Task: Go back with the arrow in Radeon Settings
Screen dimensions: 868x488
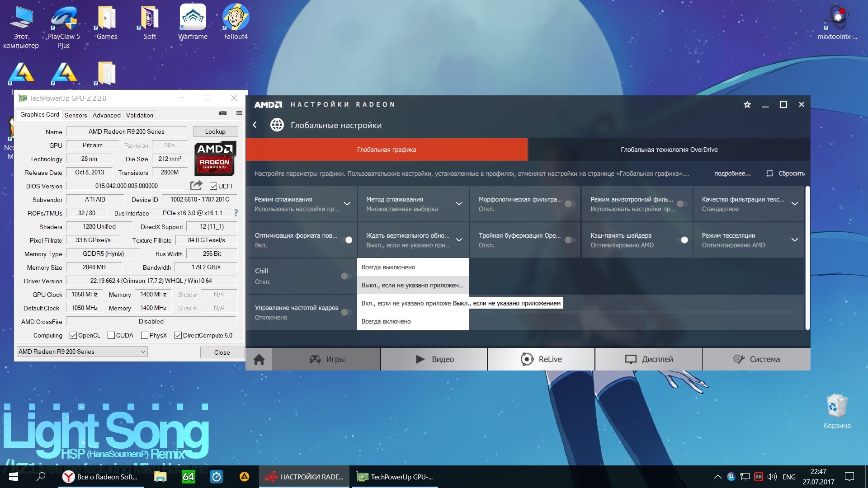Action: point(255,125)
